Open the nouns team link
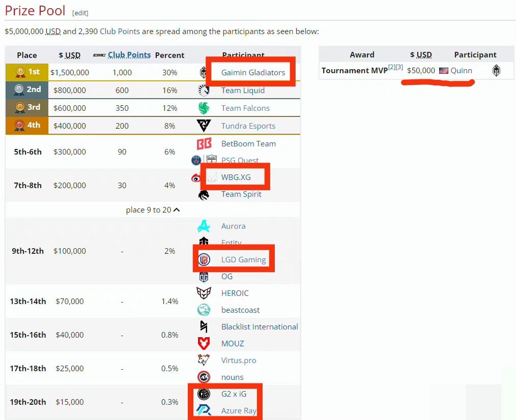Image resolution: width=516 pixels, height=420 pixels. tap(233, 377)
